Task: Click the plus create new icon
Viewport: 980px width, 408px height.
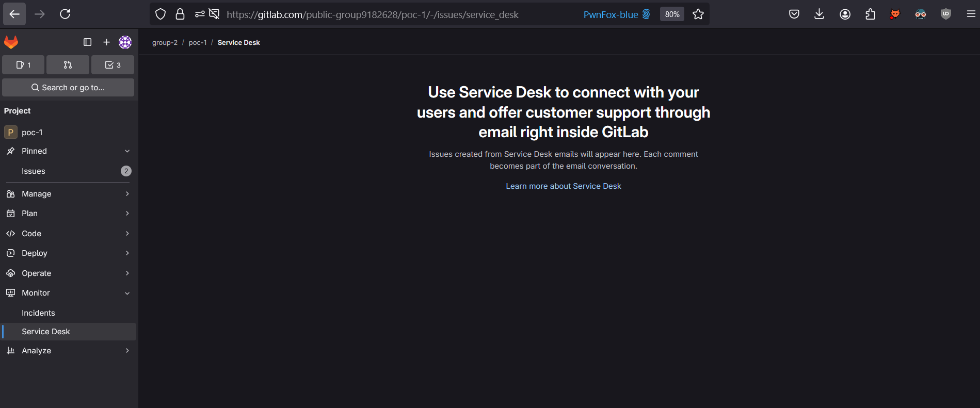Action: tap(106, 42)
